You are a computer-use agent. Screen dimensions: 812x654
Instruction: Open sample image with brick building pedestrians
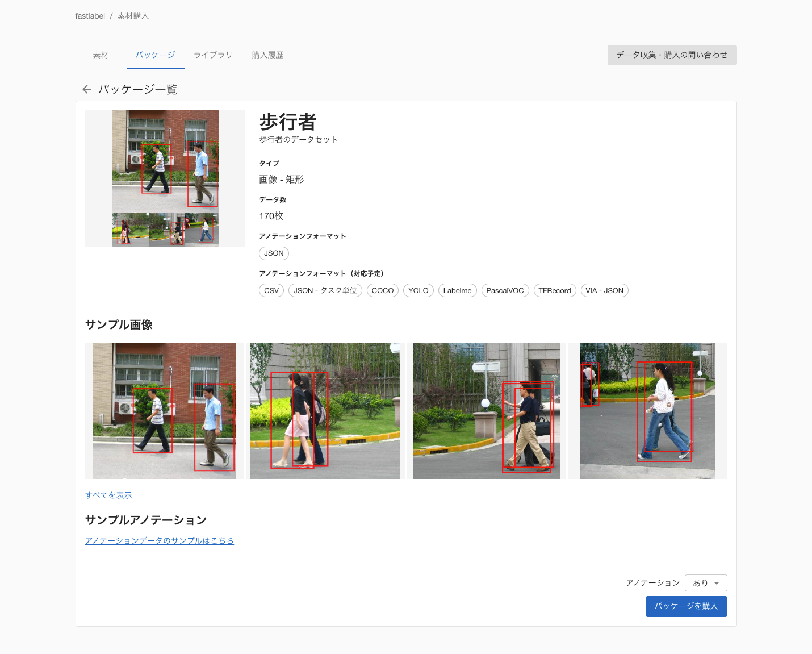[164, 411]
